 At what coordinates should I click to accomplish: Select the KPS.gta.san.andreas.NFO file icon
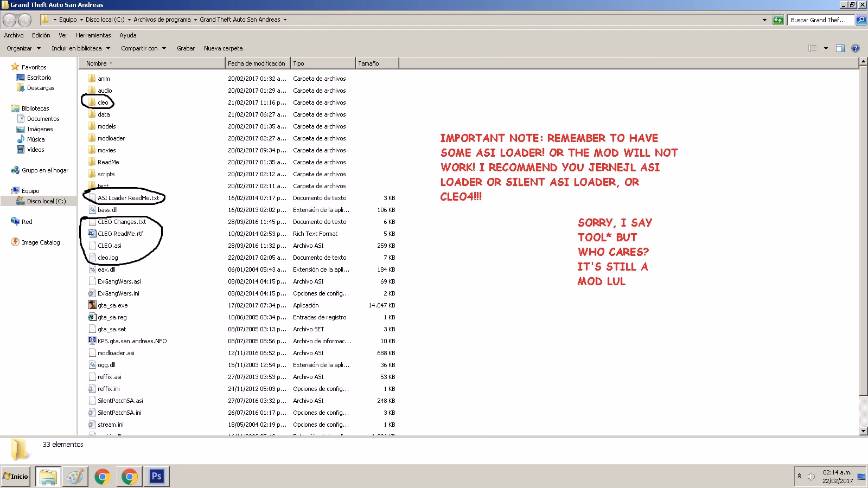[x=92, y=341]
